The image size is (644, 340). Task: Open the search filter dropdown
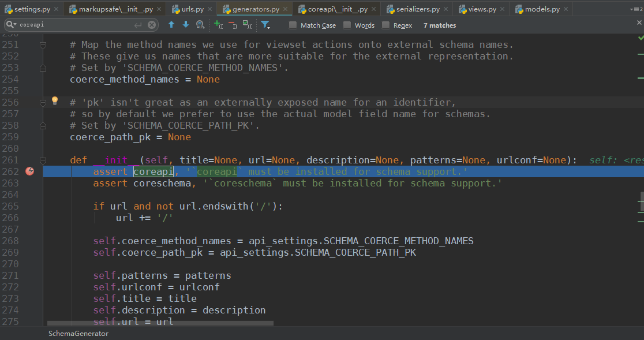point(265,25)
